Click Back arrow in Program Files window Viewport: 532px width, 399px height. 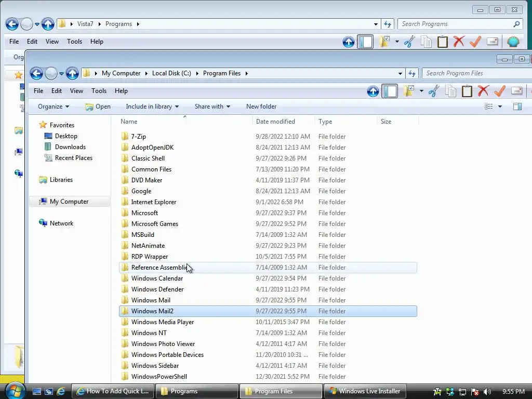36,73
